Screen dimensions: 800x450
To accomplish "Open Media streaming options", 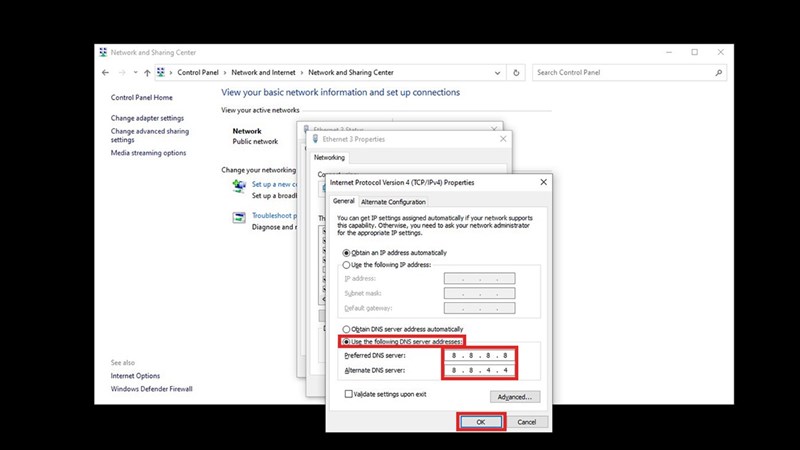I will point(148,153).
